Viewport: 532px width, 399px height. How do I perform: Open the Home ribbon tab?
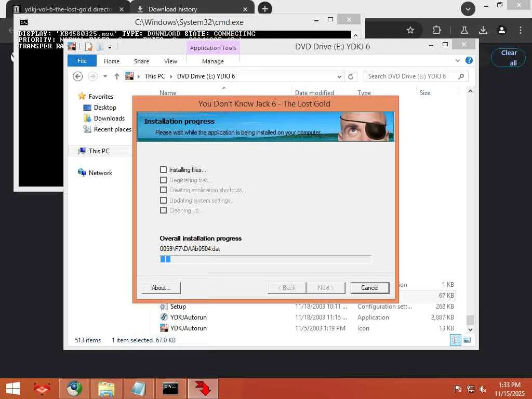[112, 61]
